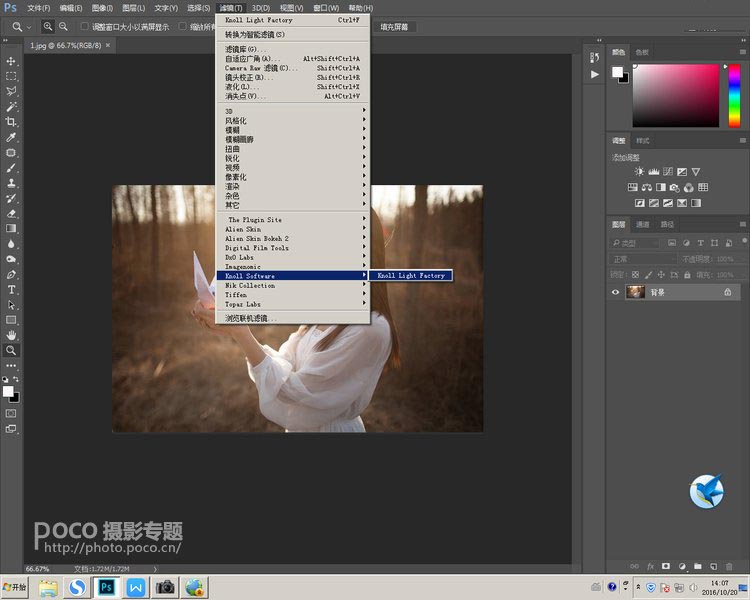Click the Quick Mask mode icon

pos(11,413)
